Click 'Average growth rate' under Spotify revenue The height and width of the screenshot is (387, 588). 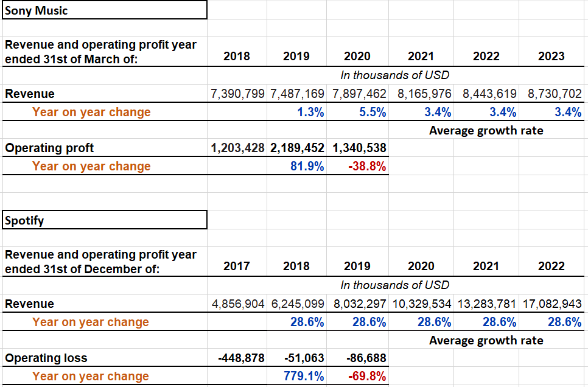[486, 341]
